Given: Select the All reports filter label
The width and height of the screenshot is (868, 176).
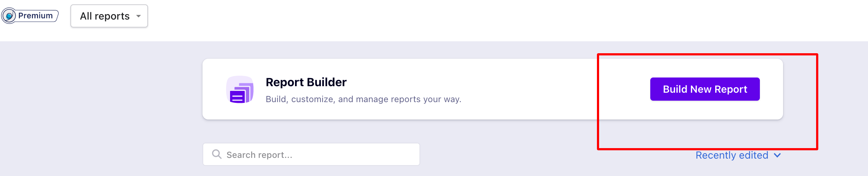Looking at the screenshot, I should [105, 16].
